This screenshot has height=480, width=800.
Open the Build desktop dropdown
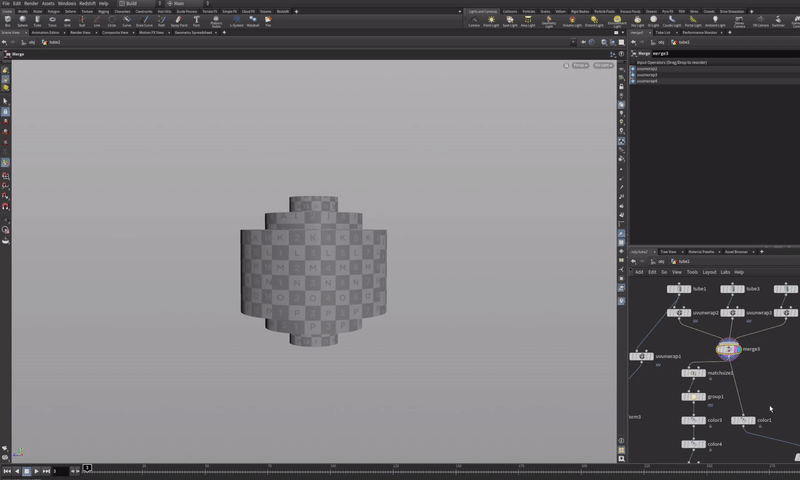coord(140,3)
